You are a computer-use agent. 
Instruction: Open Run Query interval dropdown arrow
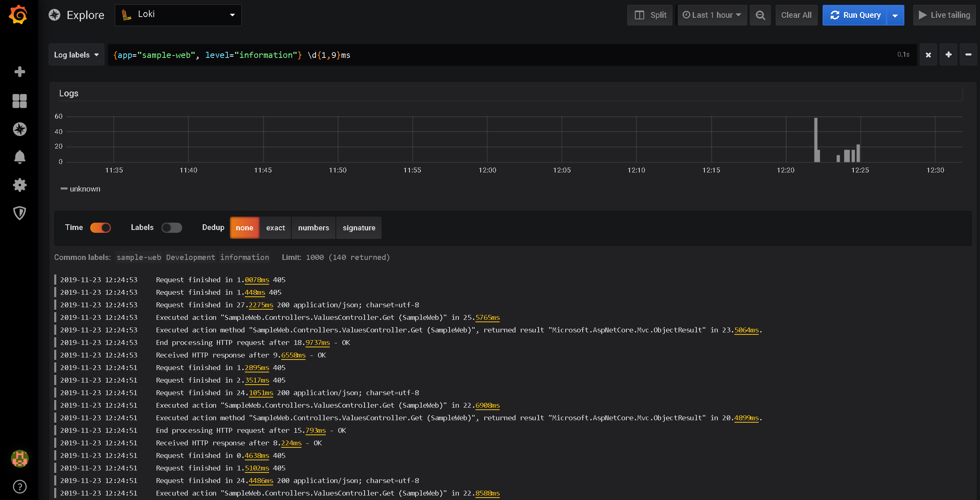click(x=895, y=15)
